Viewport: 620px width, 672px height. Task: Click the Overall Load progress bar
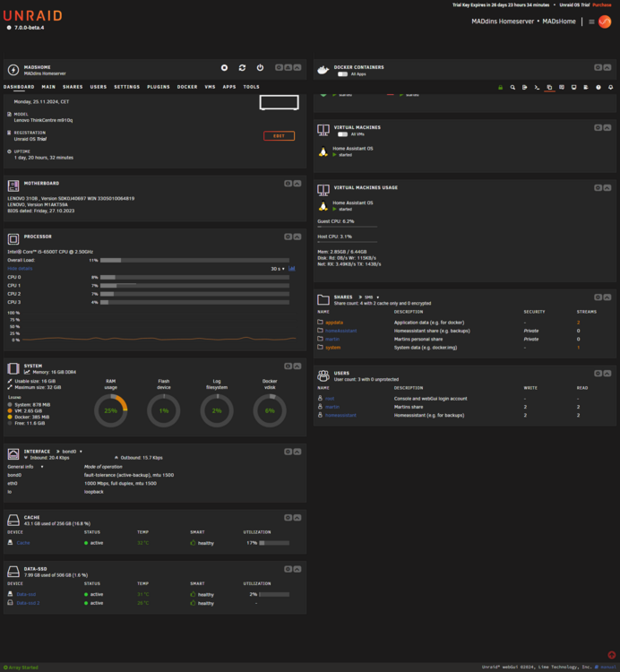[x=194, y=260]
